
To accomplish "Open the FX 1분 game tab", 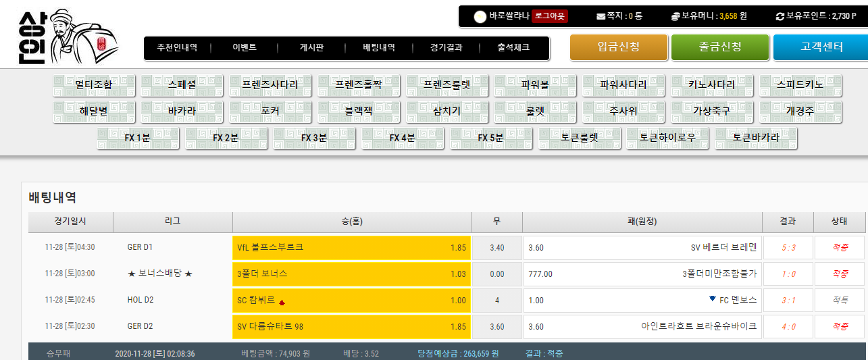I will point(138,138).
